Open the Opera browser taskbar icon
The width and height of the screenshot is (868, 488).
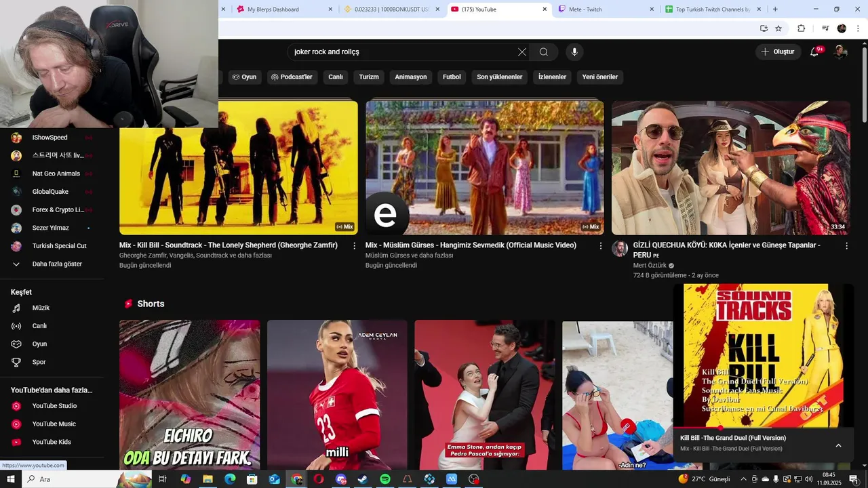[319, 479]
